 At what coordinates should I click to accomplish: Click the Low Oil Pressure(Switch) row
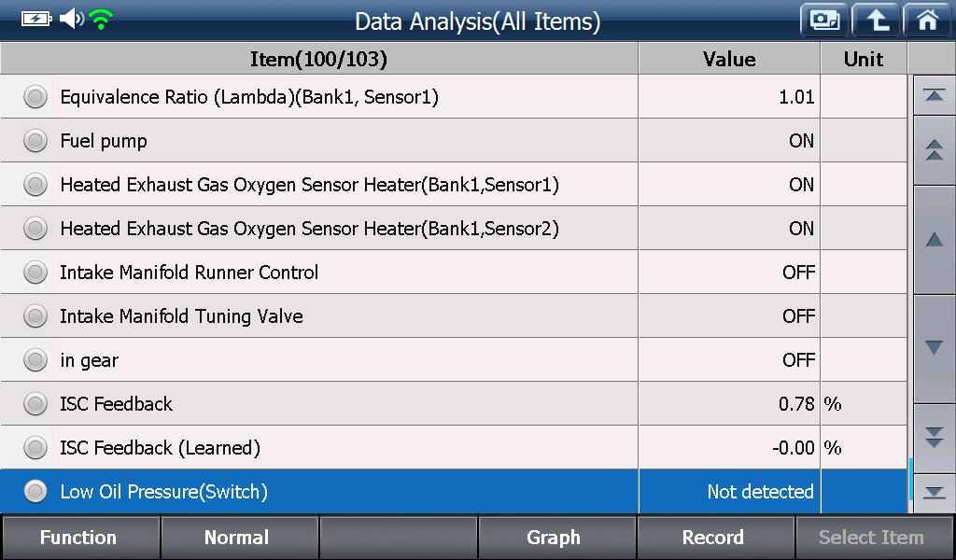pyautogui.click(x=454, y=492)
